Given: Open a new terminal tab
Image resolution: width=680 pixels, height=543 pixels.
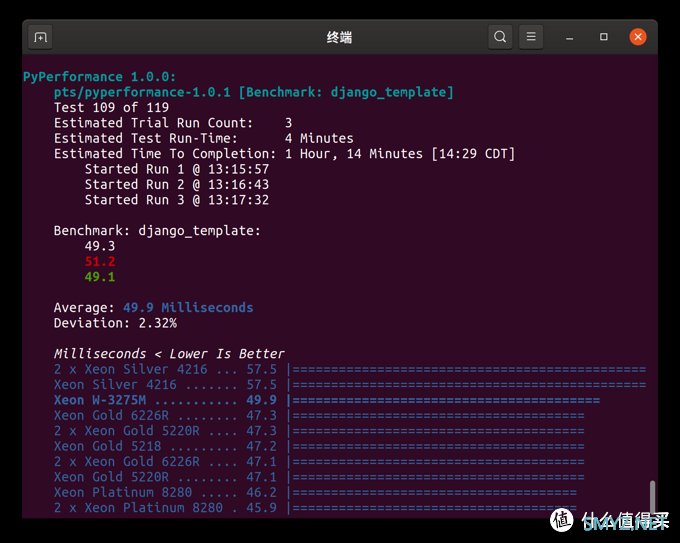Looking at the screenshot, I should coord(40,37).
